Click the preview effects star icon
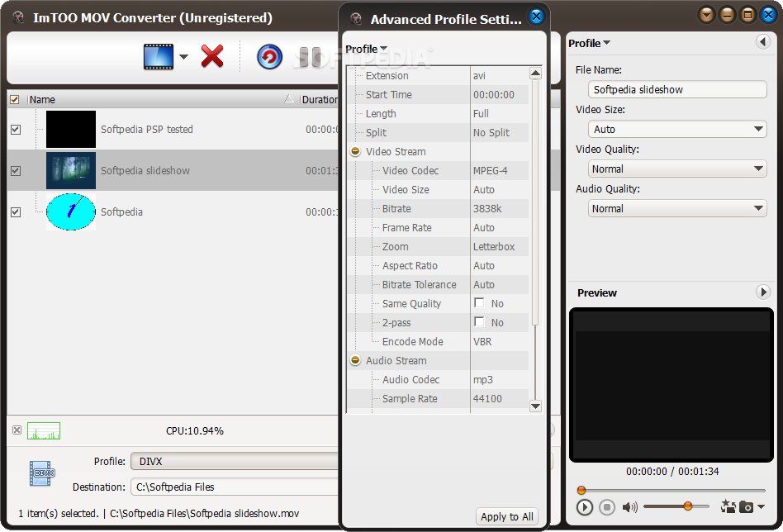Screen dimensions: 783x532 tap(728, 506)
